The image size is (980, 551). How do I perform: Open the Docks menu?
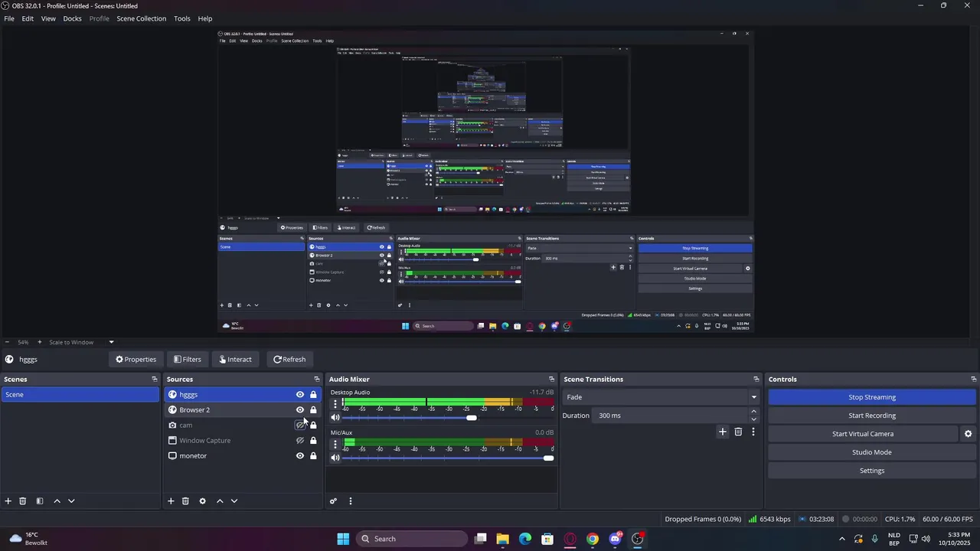tap(72, 18)
